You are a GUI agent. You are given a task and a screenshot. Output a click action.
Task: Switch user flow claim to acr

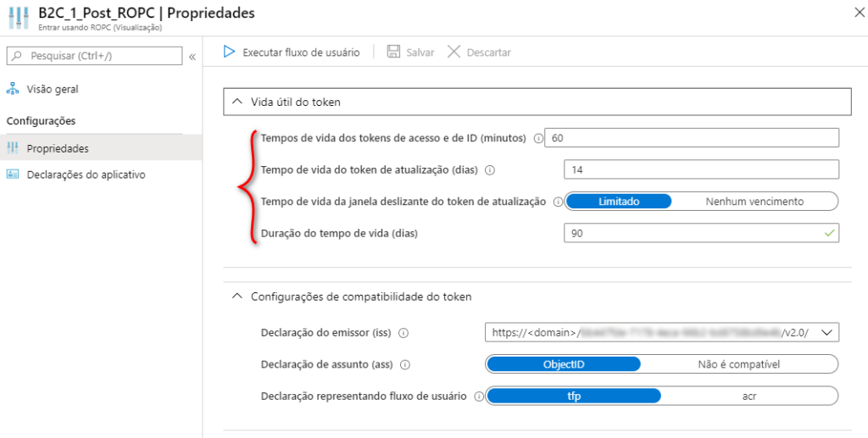pos(748,396)
